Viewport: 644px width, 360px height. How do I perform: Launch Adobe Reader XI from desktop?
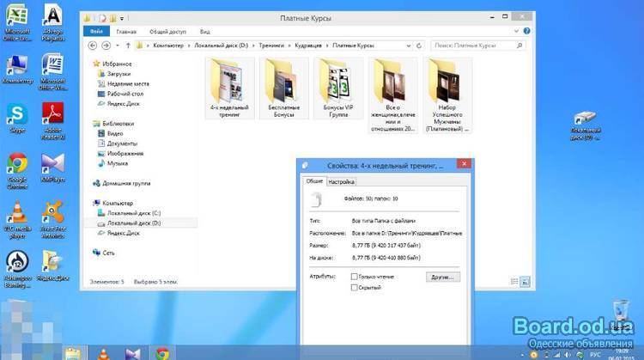tap(52, 113)
